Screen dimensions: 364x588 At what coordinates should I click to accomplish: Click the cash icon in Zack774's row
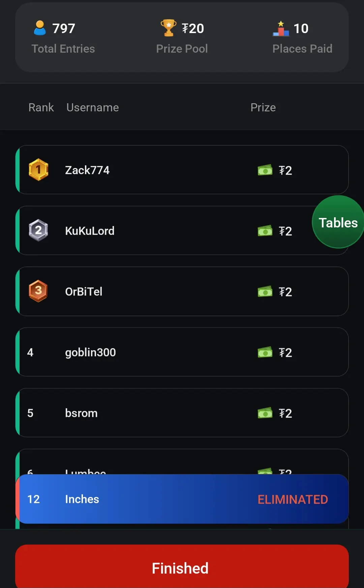coord(265,170)
